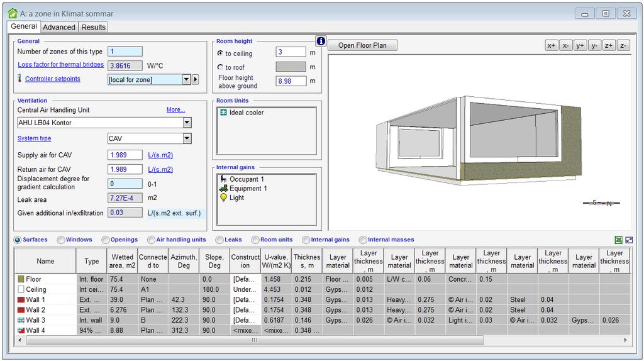This screenshot has height=361, width=644.
Task: Click the Displacement degree field
Action: [x=125, y=184]
